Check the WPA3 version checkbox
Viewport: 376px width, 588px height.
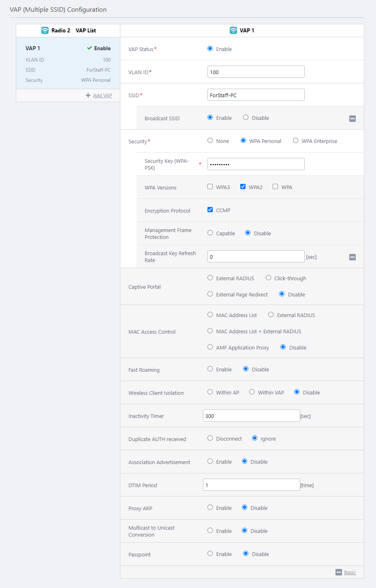(210, 187)
